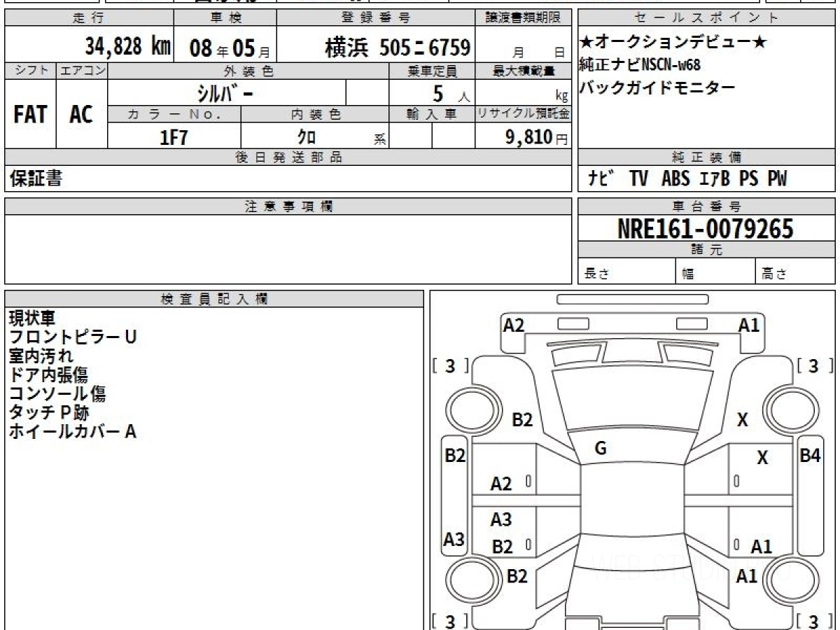Click the 保証書 entry under later-shipped parts
The height and width of the screenshot is (630, 840).
coord(36,179)
